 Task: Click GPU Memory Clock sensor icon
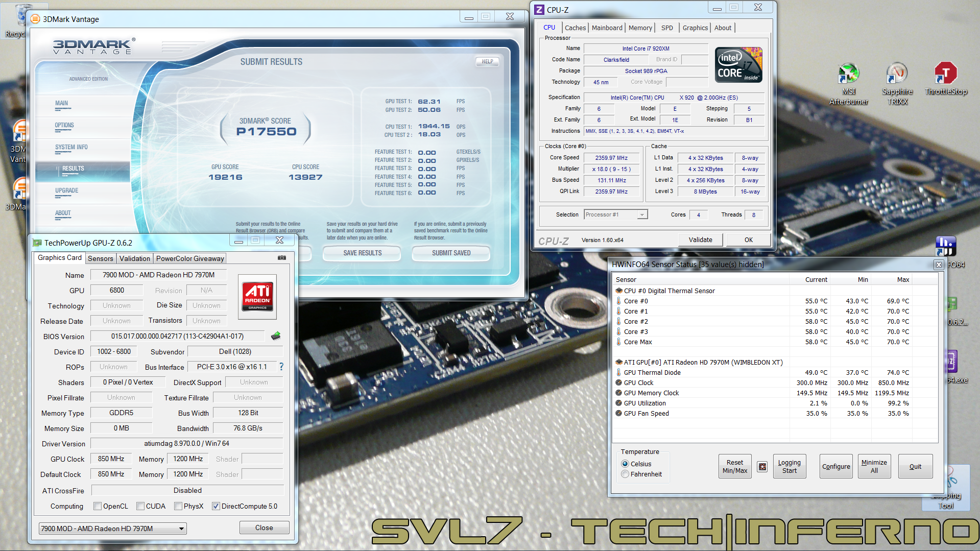619,393
